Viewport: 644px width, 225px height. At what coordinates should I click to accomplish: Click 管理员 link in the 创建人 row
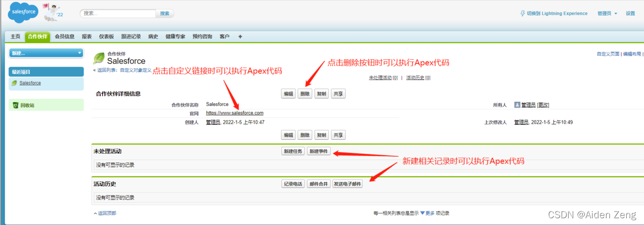(x=213, y=123)
